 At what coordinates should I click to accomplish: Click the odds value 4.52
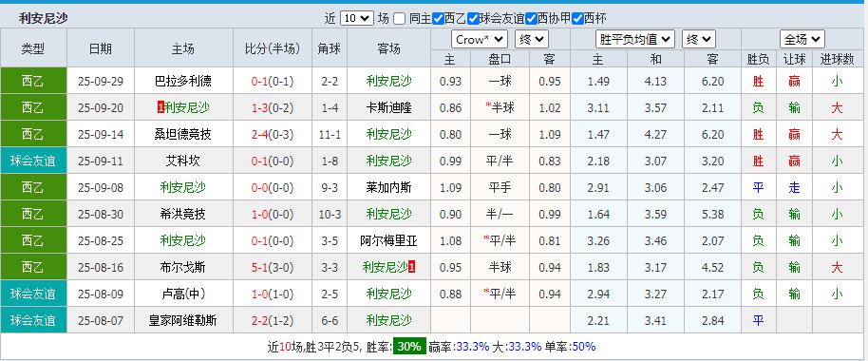point(712,268)
